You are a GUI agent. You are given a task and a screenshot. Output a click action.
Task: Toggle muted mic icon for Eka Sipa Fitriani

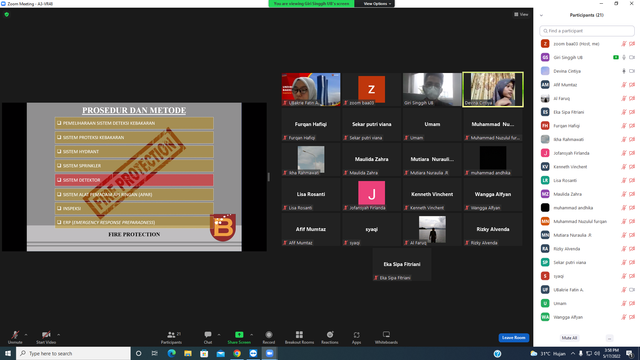click(x=624, y=112)
